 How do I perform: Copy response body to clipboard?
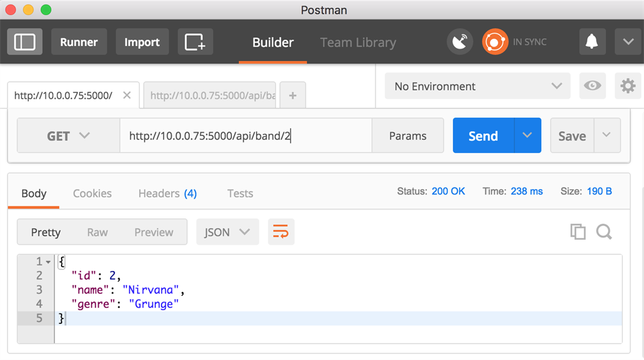tap(578, 232)
